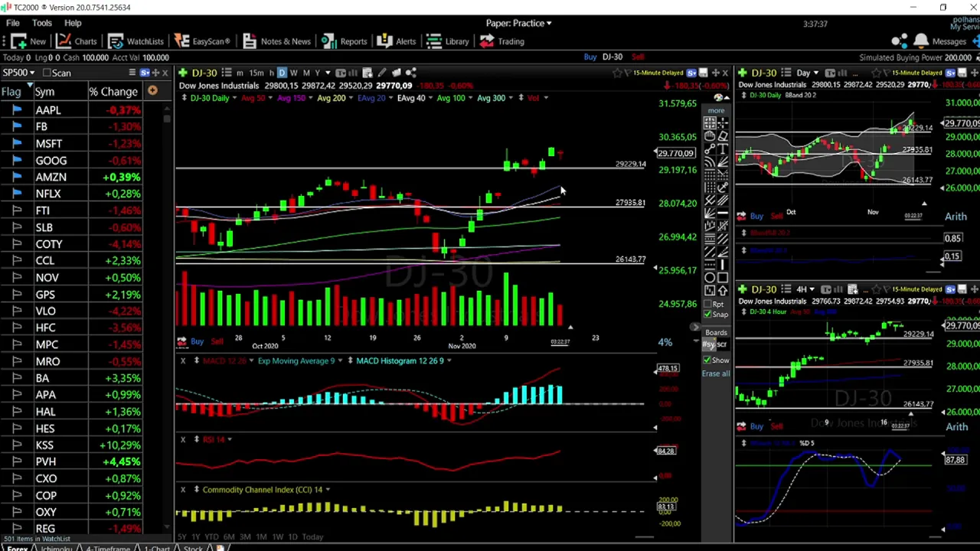Open the Tools menu
The image size is (980, 551).
point(41,23)
